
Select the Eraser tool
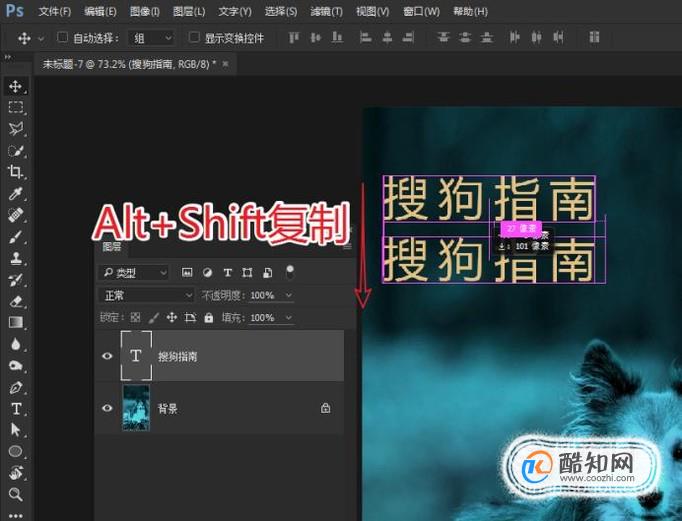click(x=16, y=301)
